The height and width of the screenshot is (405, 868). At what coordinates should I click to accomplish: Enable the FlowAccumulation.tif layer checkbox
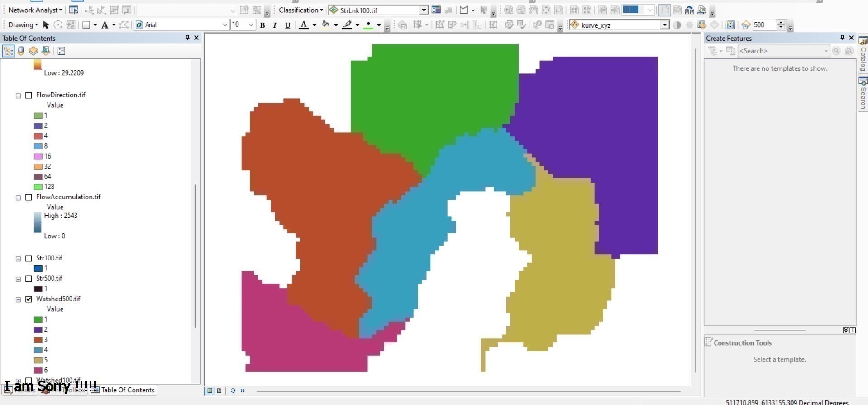(x=29, y=197)
